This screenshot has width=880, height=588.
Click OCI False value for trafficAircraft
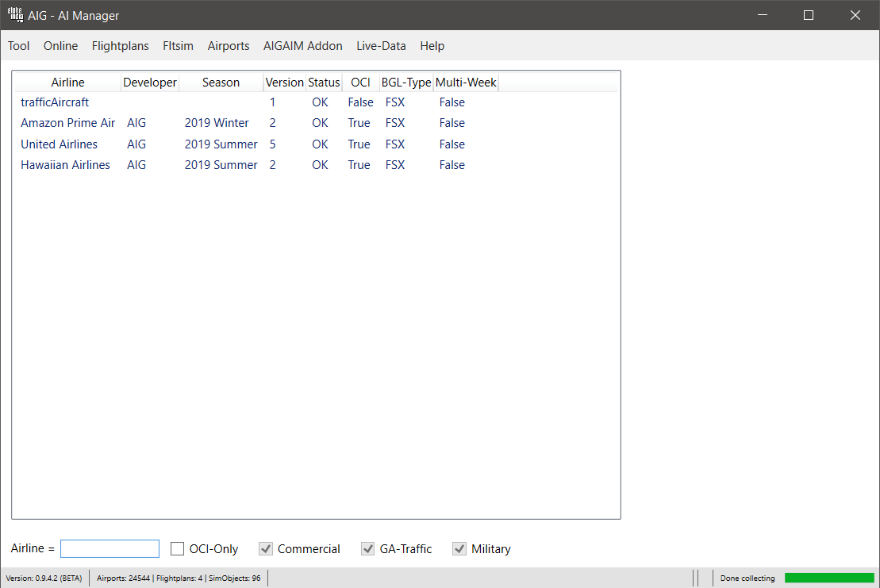(360, 102)
